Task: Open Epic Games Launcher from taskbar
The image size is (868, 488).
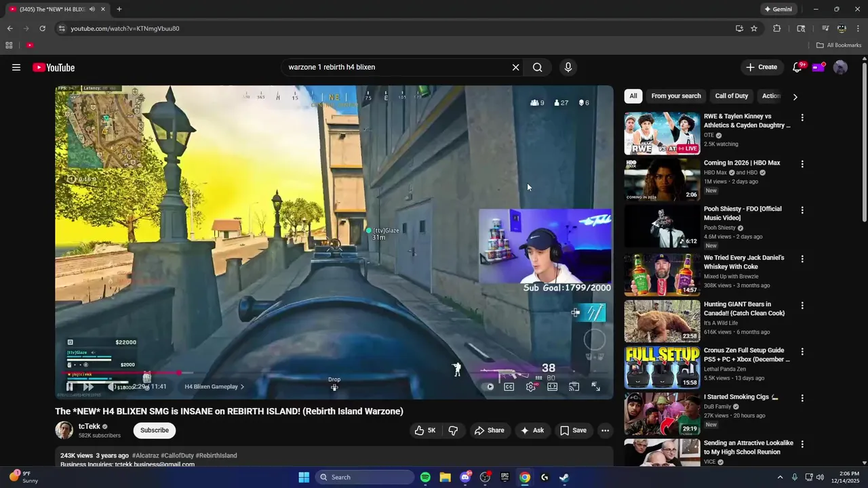Action: point(505,477)
